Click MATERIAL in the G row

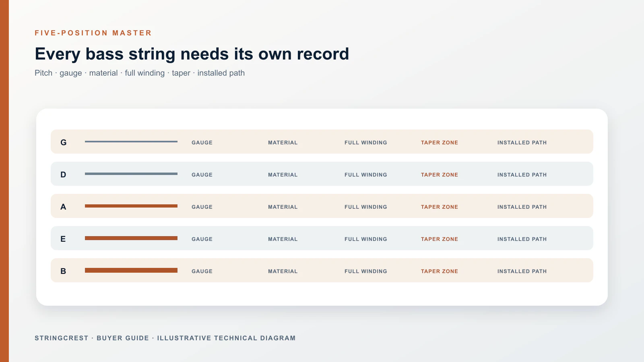pos(283,143)
